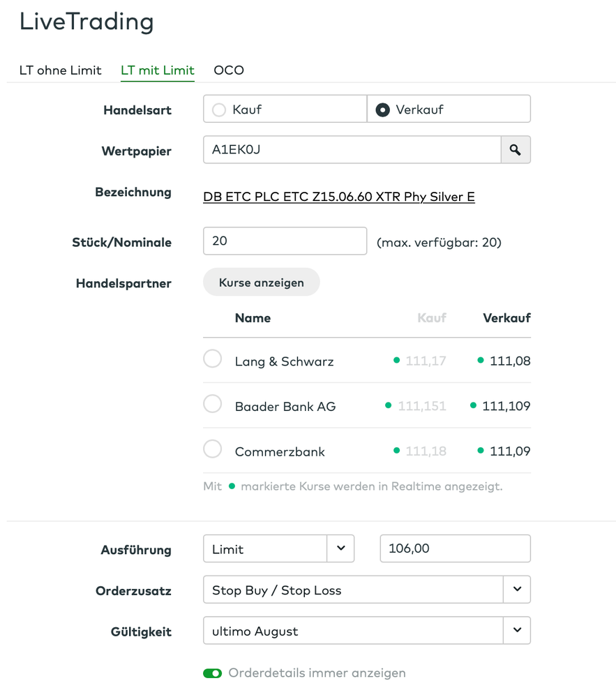Open the DB ETC PLC security link
616x697 pixels.
(x=339, y=197)
